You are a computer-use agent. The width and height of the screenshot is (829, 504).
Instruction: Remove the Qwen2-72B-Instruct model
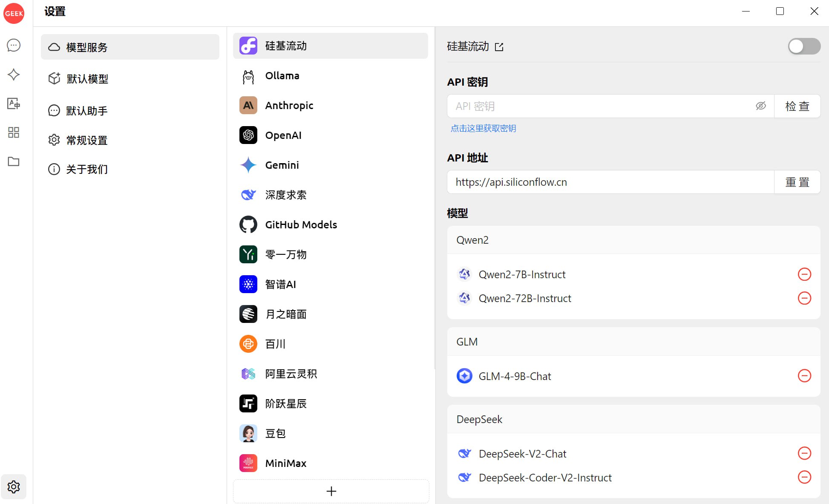pyautogui.click(x=804, y=298)
